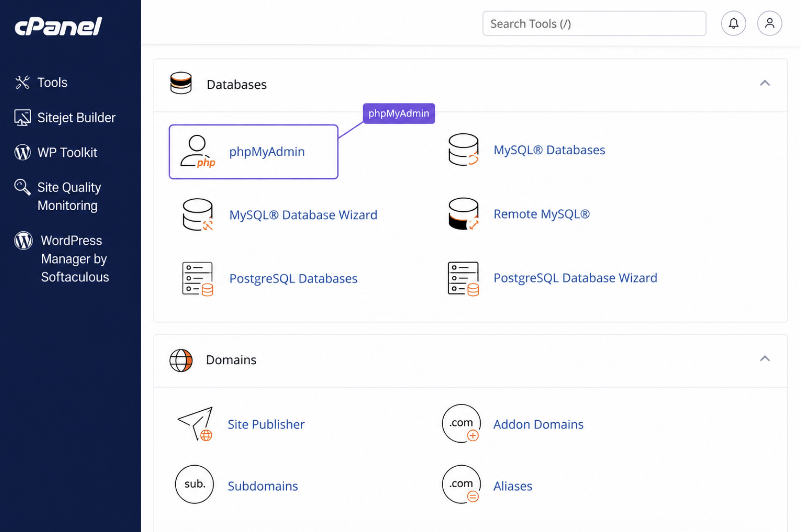The height and width of the screenshot is (532, 801).
Task: Open the MySQL® Database Wizard link
Action: click(303, 215)
